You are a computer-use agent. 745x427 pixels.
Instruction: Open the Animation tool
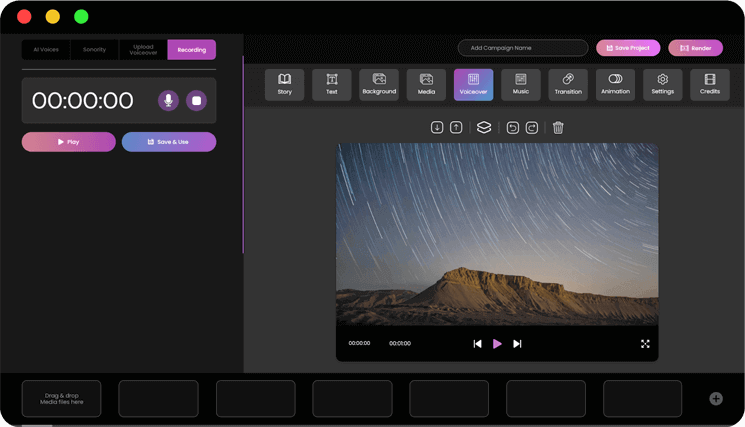(615, 84)
